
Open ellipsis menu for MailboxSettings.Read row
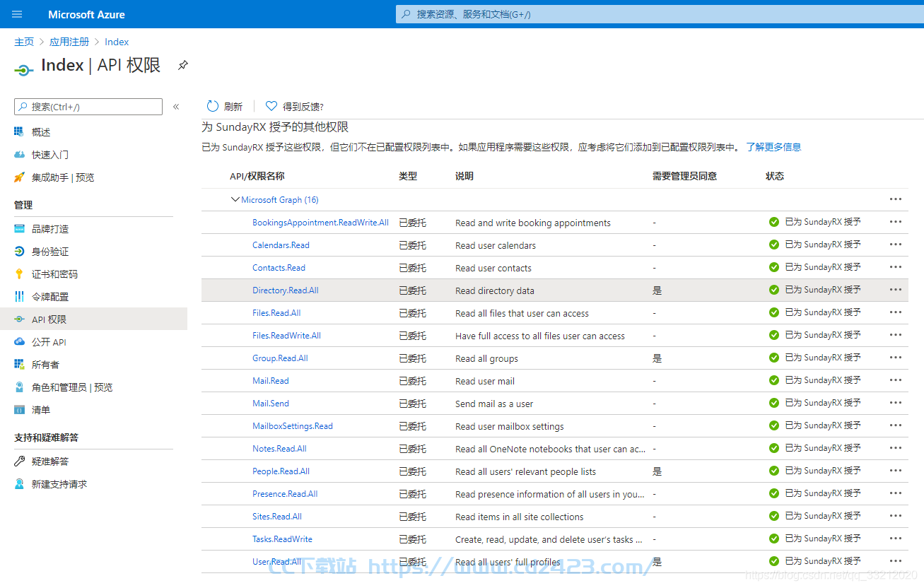point(896,425)
